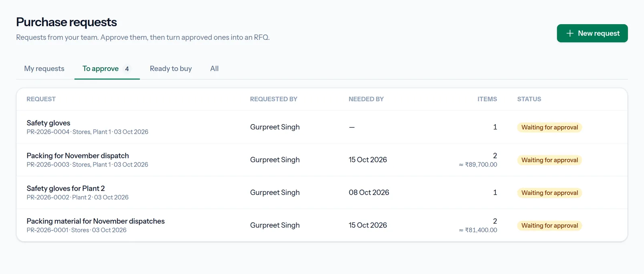Click the 15 Oct 2026 date for PR-2026-0001
This screenshot has width=644, height=274.
(x=368, y=225)
